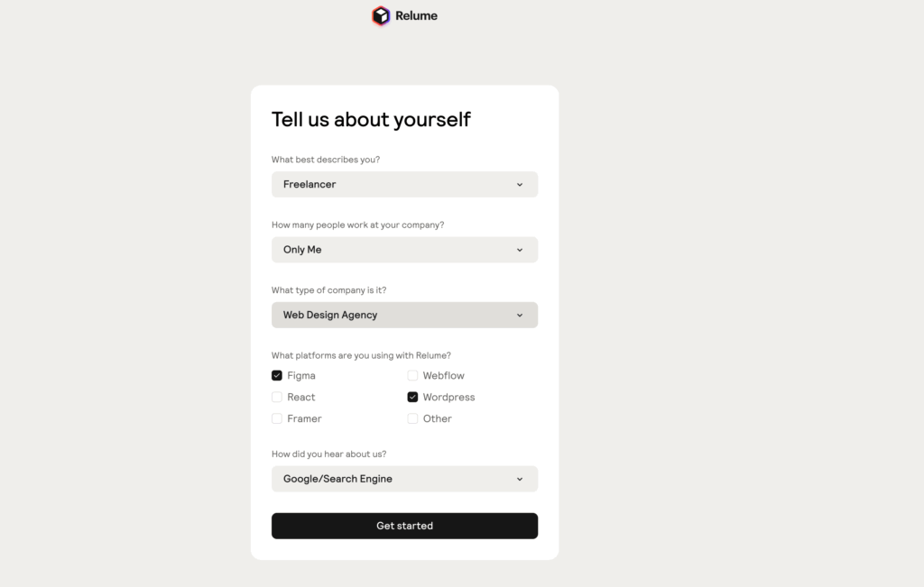Screen dimensions: 924x587
Task: Click the chevron on the Freelancer dropdown
Action: pyautogui.click(x=520, y=185)
